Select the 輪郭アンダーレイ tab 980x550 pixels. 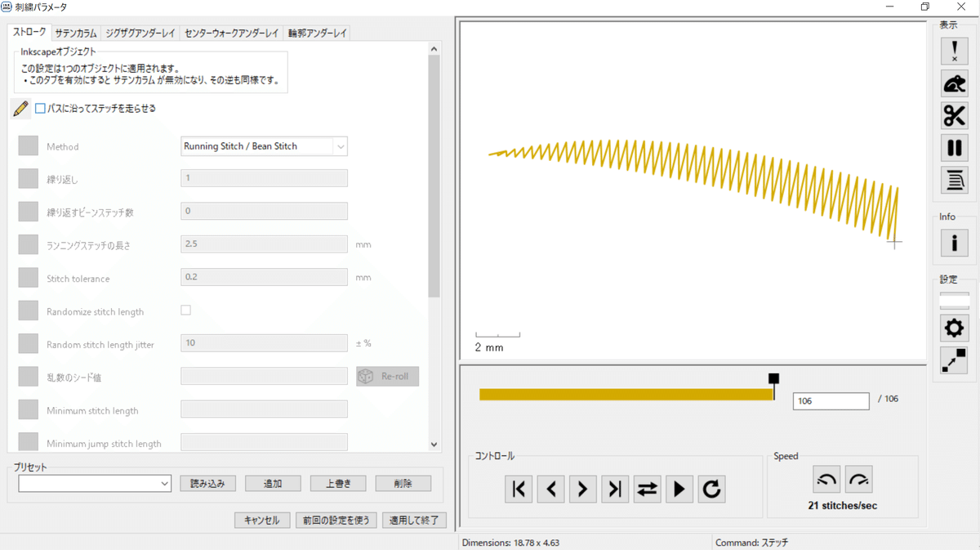(317, 33)
